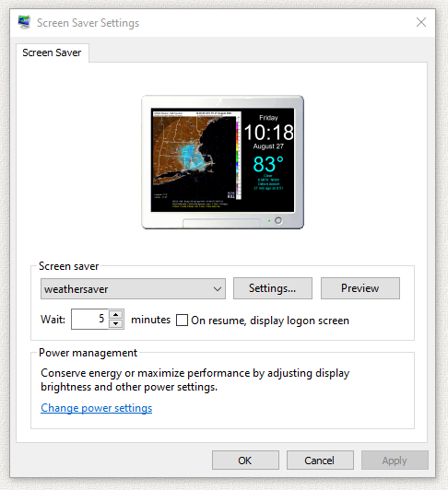Click the Screen Saver Settings title bar icon
The width and height of the screenshot is (448, 490).
click(x=24, y=22)
